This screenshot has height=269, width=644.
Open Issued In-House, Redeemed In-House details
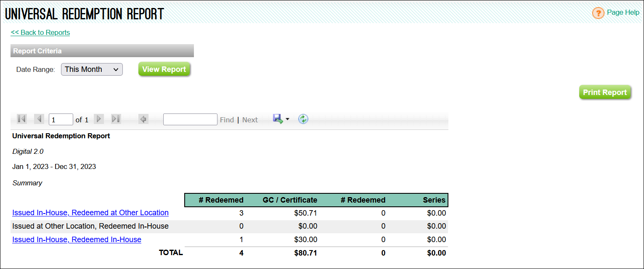click(77, 240)
